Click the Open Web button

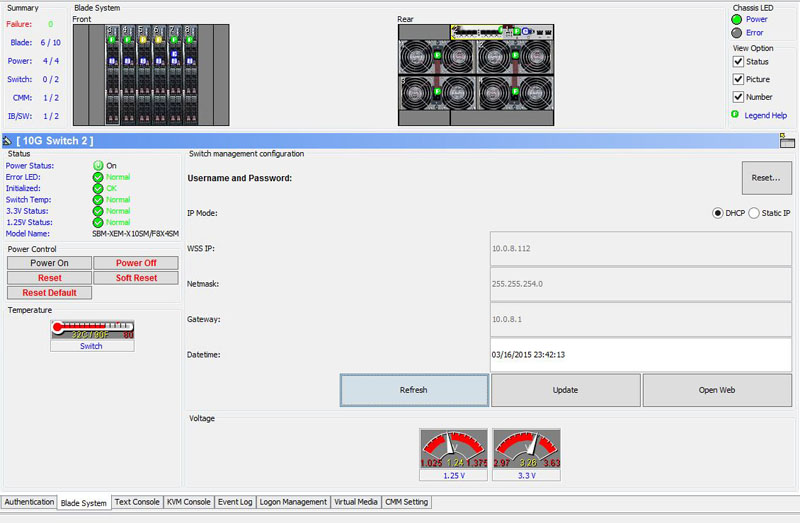click(x=717, y=390)
